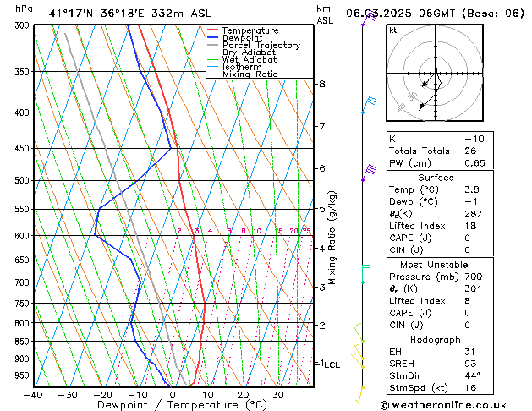Click the blue wind barb near 400 hPa
This screenshot has height=411, width=532.
pyautogui.click(x=368, y=102)
